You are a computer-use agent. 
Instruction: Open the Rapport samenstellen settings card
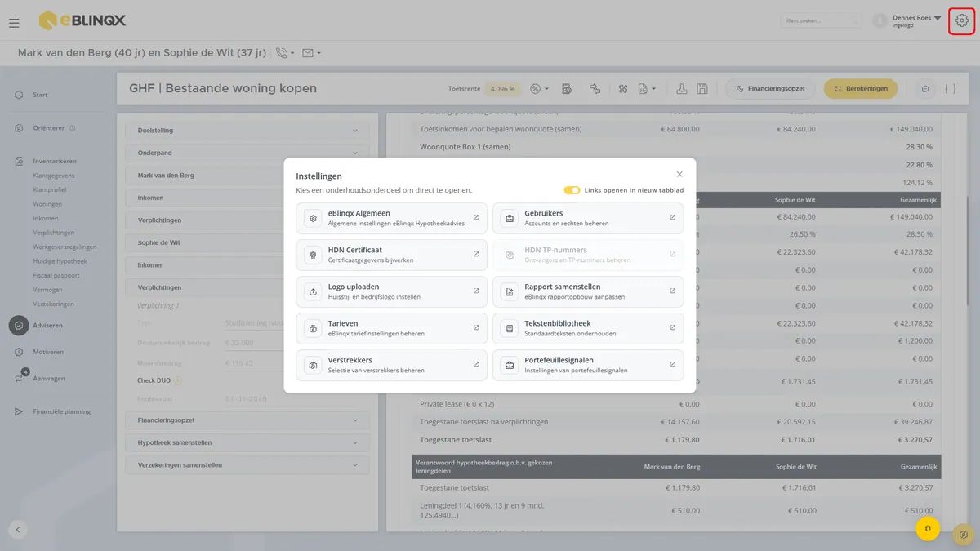(588, 291)
